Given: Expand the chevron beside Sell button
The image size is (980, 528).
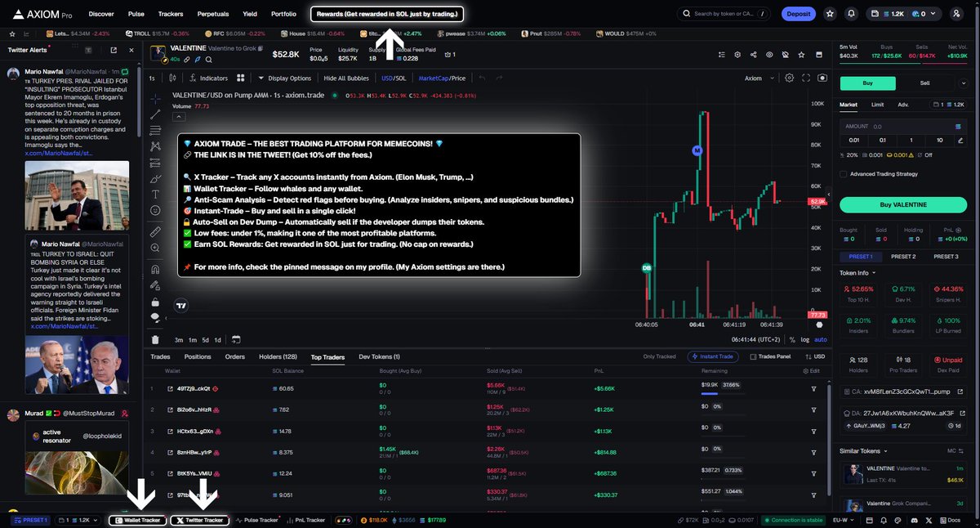Looking at the screenshot, I should [964, 83].
